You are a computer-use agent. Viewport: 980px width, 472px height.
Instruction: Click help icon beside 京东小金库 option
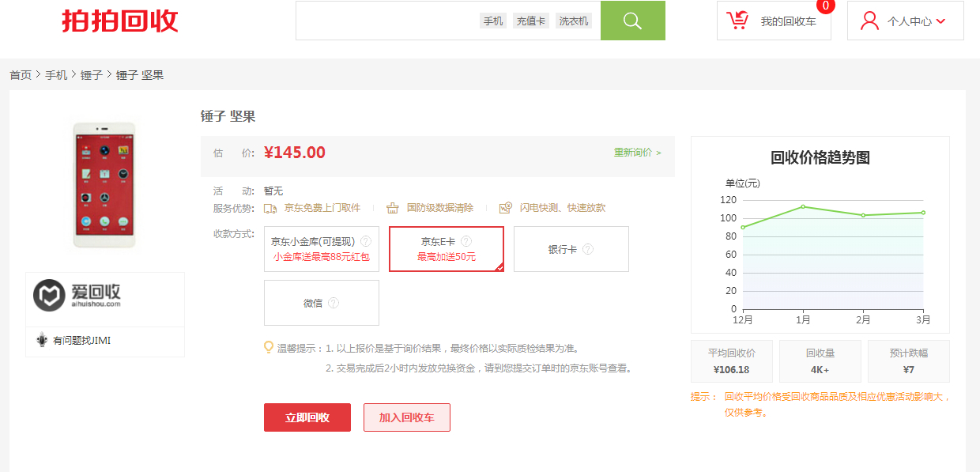click(366, 241)
